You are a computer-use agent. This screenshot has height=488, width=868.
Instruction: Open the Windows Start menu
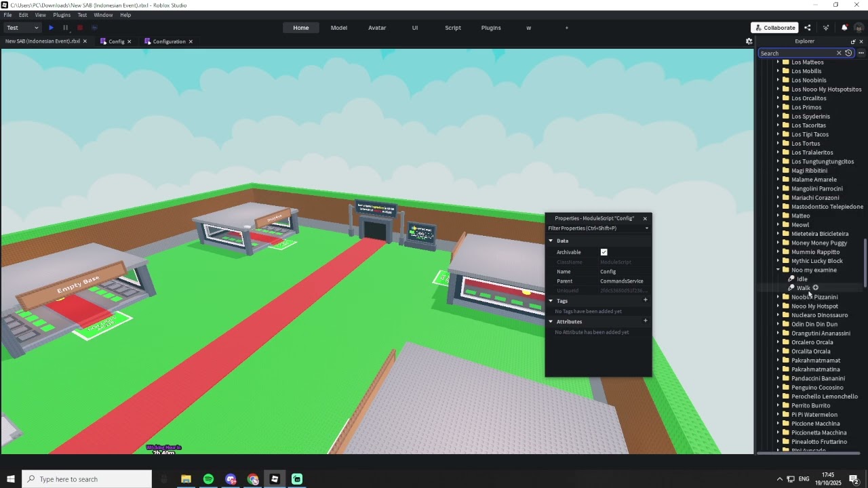coord(10,479)
